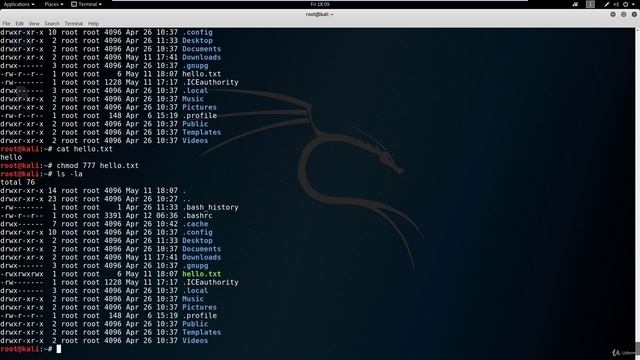Open the Places menu in top panel

[54, 4]
